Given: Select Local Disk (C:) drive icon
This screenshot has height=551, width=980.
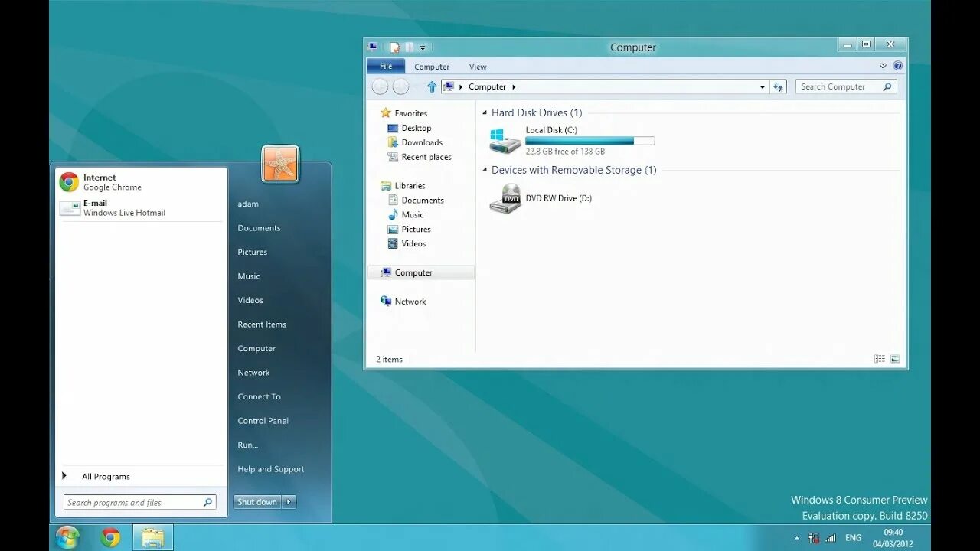Looking at the screenshot, I should pos(505,141).
